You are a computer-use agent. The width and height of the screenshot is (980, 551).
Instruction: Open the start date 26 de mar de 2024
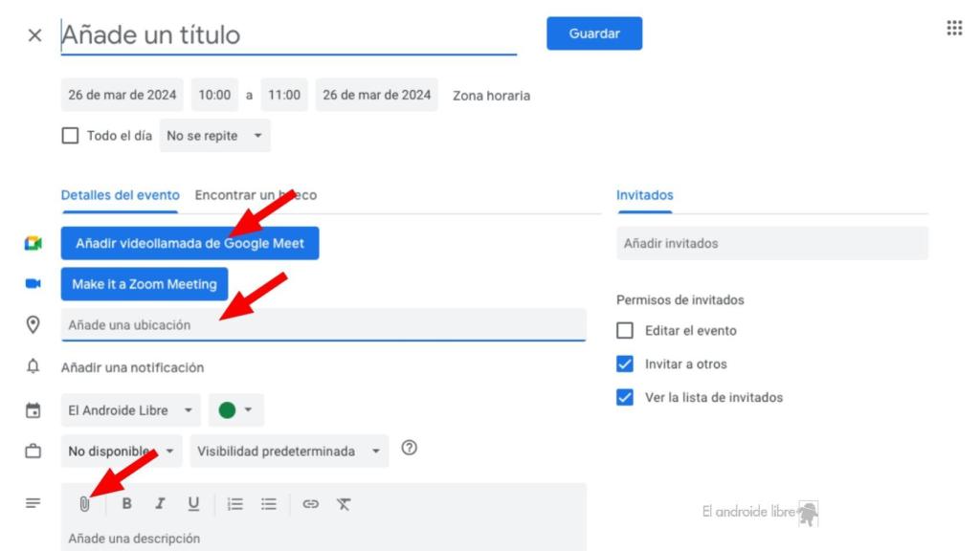click(122, 95)
